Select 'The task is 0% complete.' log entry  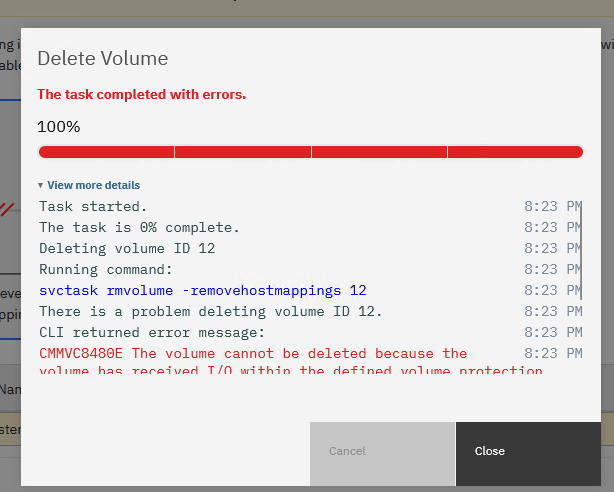click(139, 227)
